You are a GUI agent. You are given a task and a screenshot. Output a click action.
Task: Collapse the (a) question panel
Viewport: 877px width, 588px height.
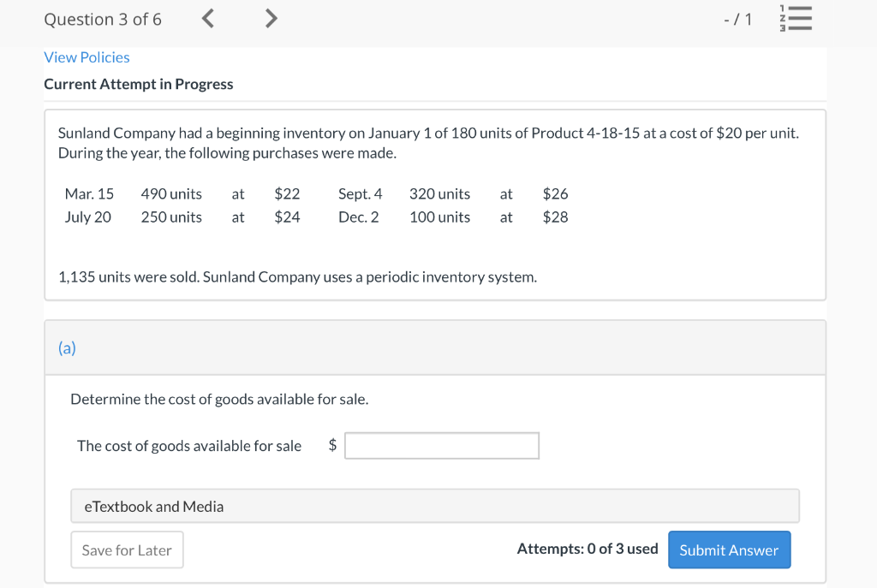66,347
